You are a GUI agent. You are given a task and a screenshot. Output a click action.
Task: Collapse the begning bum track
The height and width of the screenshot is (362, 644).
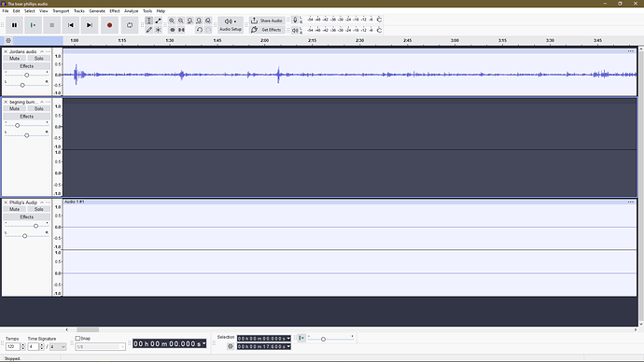click(x=42, y=102)
